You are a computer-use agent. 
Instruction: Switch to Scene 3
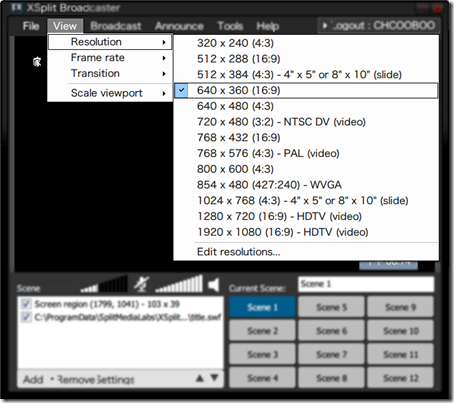coord(262,354)
